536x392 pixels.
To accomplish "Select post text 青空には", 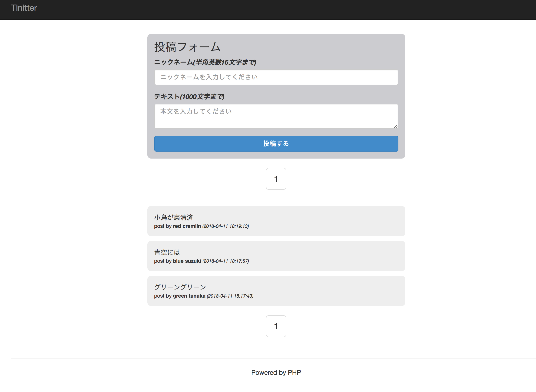I will (x=167, y=252).
